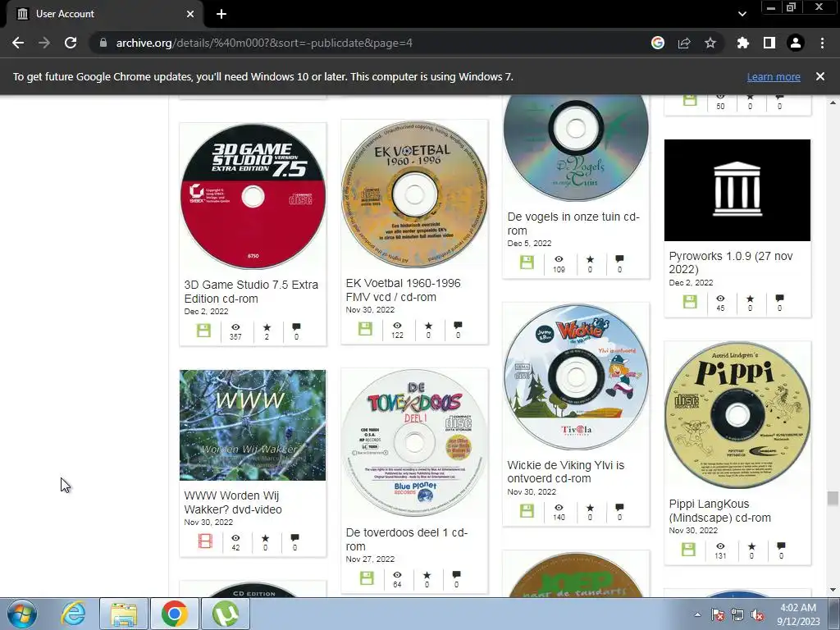Bookmark this page with the star icon

[710, 43]
